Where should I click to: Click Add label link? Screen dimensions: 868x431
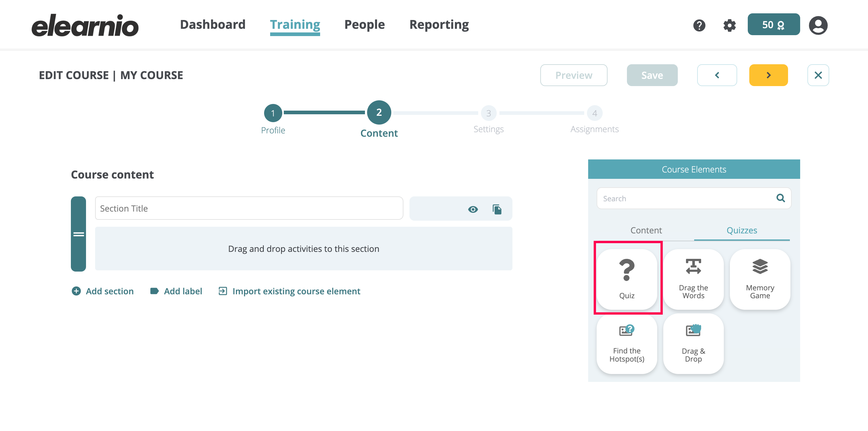pos(176,291)
